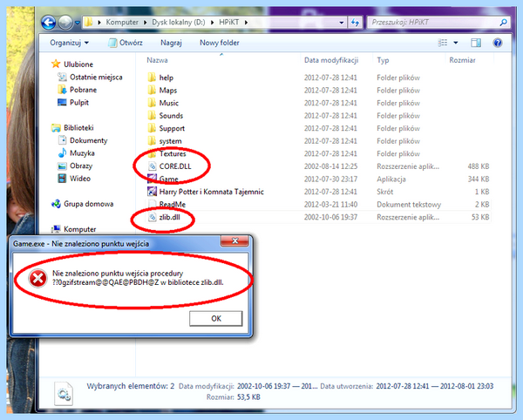Select the zlib.dll file icon
The width and height of the screenshot is (523, 420).
coord(152,217)
